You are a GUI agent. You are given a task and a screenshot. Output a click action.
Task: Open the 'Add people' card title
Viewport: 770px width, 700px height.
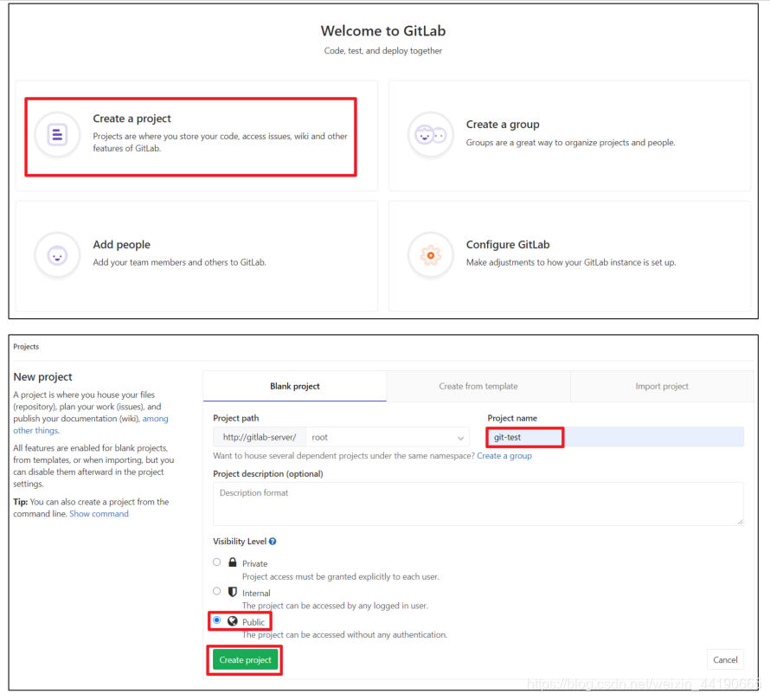click(121, 245)
